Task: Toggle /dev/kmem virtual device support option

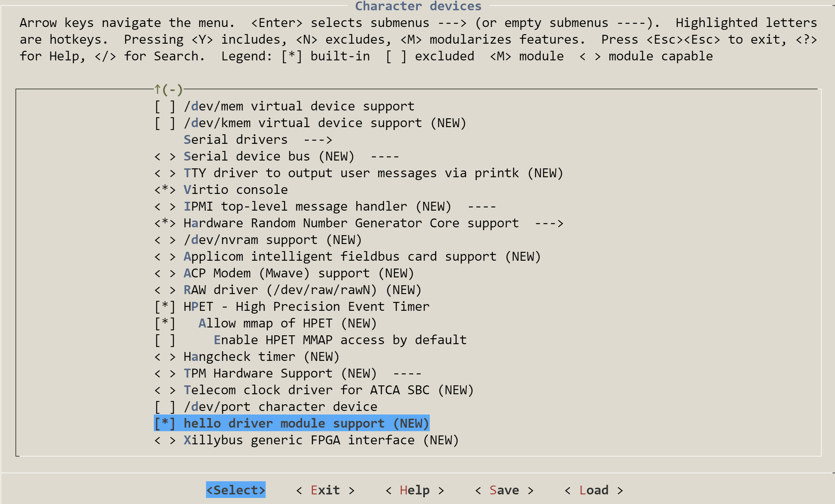Action: 310,123
